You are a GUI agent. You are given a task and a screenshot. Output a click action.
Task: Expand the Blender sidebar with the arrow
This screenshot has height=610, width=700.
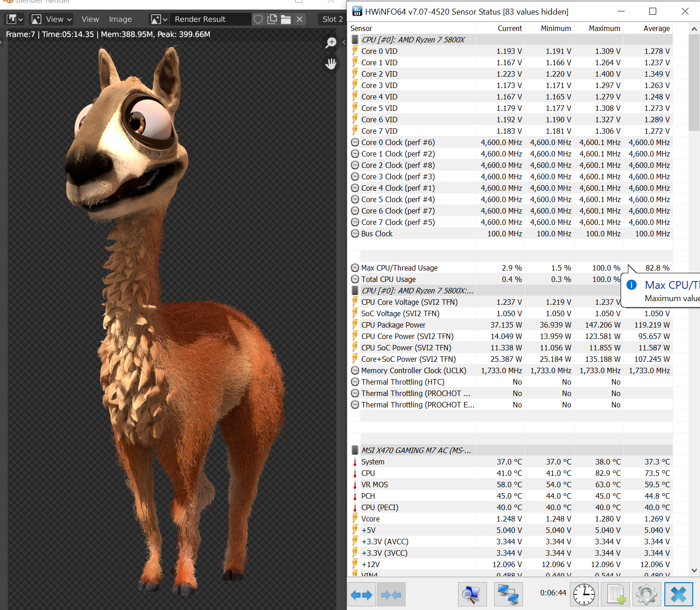(344, 42)
